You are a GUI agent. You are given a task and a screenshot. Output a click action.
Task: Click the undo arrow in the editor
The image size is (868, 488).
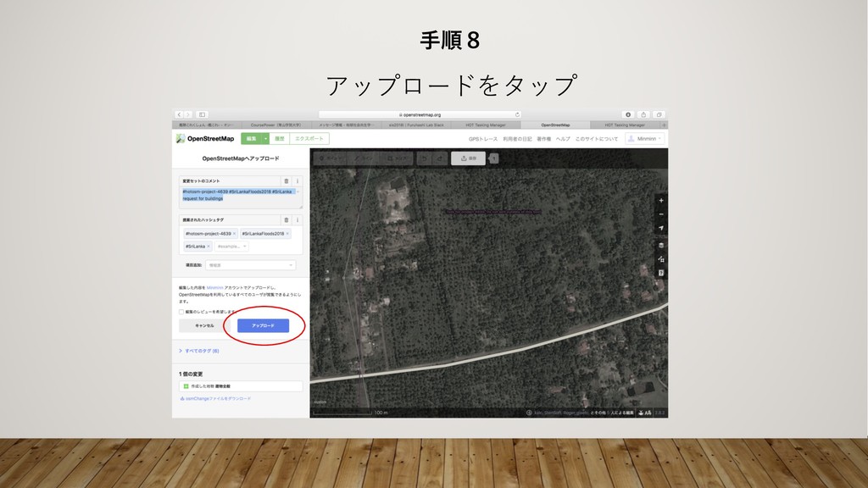425,158
